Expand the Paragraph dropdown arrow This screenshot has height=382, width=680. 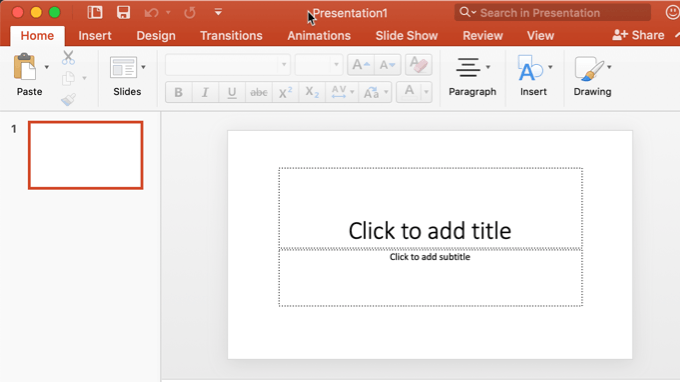[488, 67]
